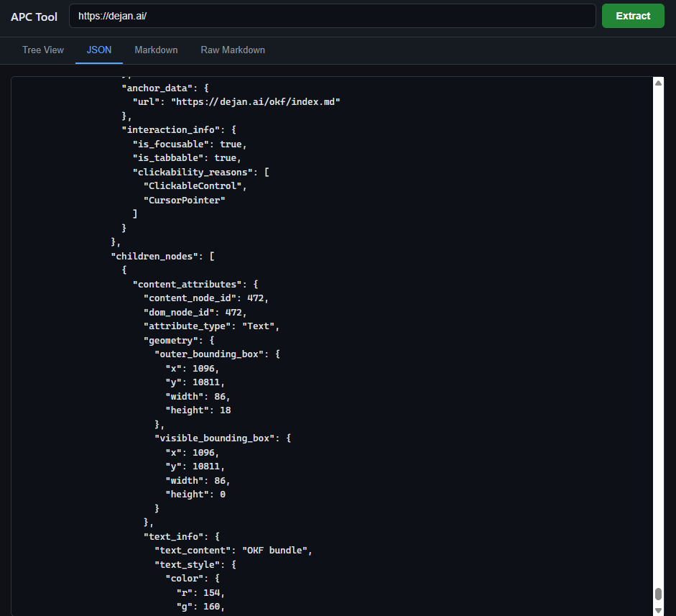Click the "is_tabbable": true line
The width and height of the screenshot is (676, 616).
[x=187, y=158]
